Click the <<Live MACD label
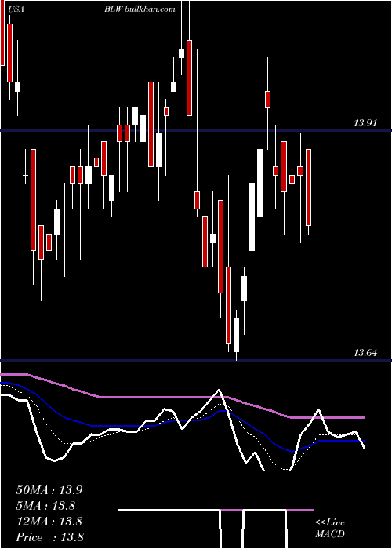392x549 pixels. click(x=330, y=528)
